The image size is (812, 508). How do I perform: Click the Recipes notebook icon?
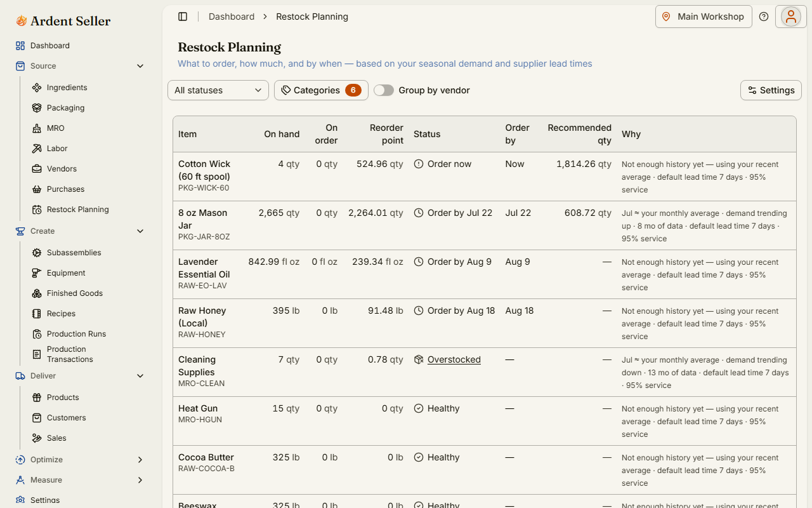(x=37, y=314)
